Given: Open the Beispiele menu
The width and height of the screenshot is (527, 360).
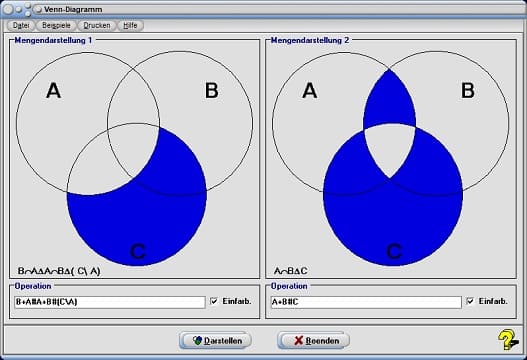Looking at the screenshot, I should coord(56,25).
